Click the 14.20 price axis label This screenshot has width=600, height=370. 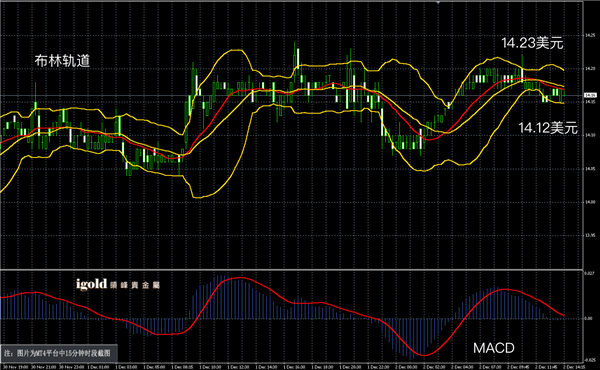tap(590, 69)
